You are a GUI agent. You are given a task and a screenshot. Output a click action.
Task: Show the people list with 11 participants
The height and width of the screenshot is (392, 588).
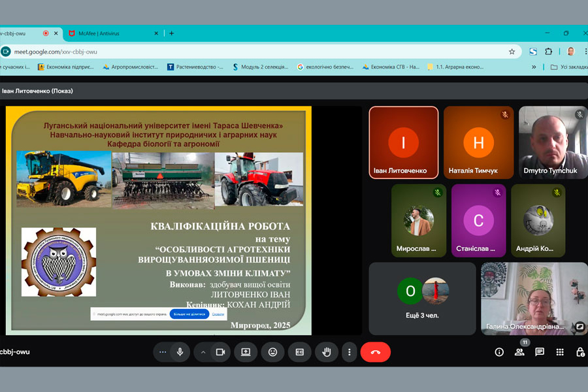coord(519,352)
